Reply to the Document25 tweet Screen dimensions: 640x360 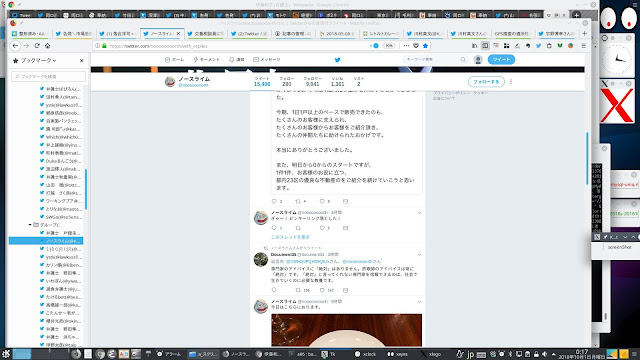(274, 290)
